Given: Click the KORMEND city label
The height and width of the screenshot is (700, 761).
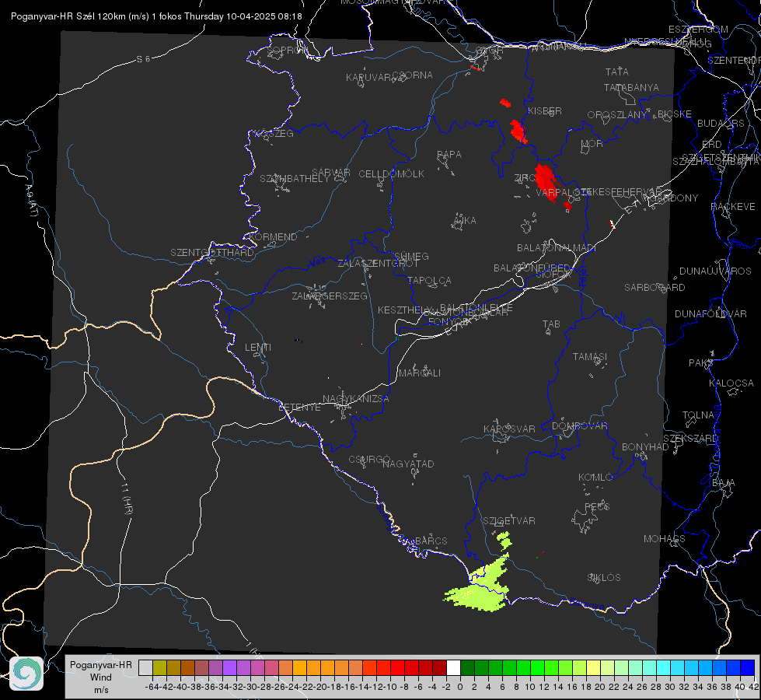Looking at the screenshot, I should 272,236.
